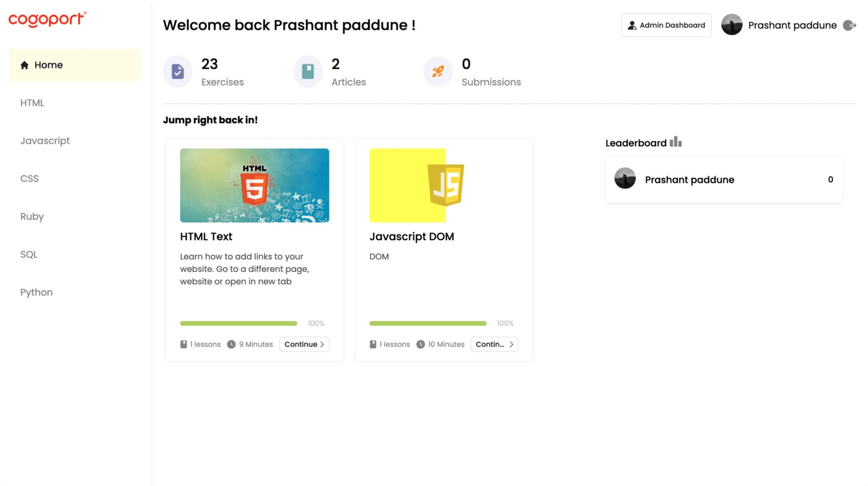Continue the HTML Text course
Screen dimensions: 868x486
click(304, 344)
